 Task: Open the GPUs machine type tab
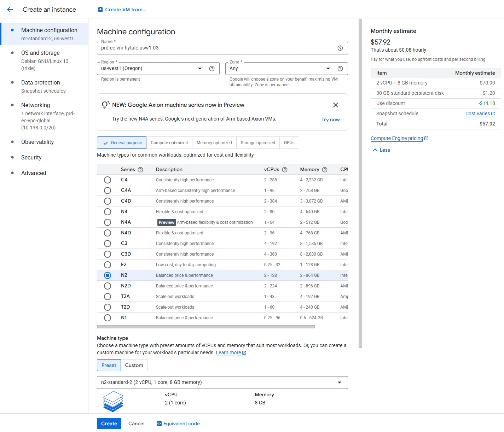(289, 142)
